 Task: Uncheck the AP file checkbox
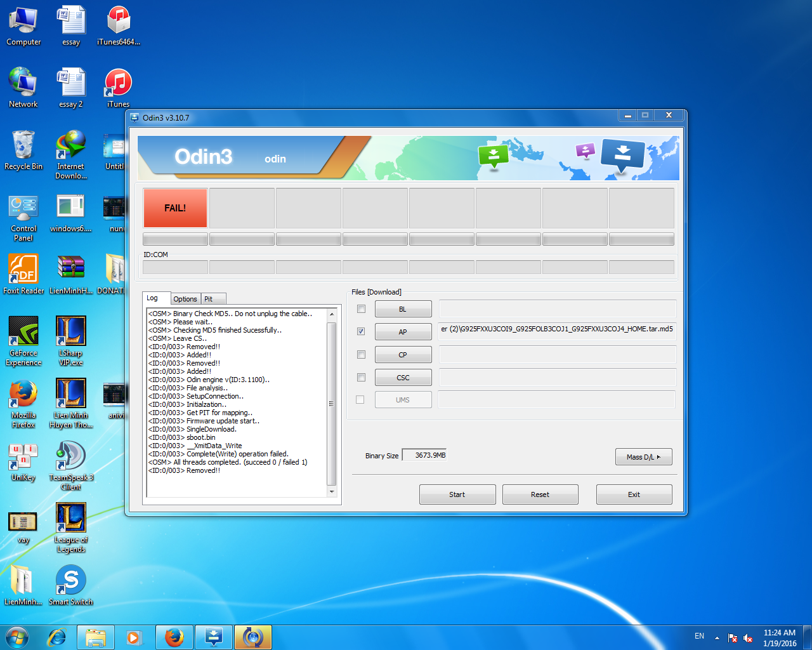click(361, 331)
